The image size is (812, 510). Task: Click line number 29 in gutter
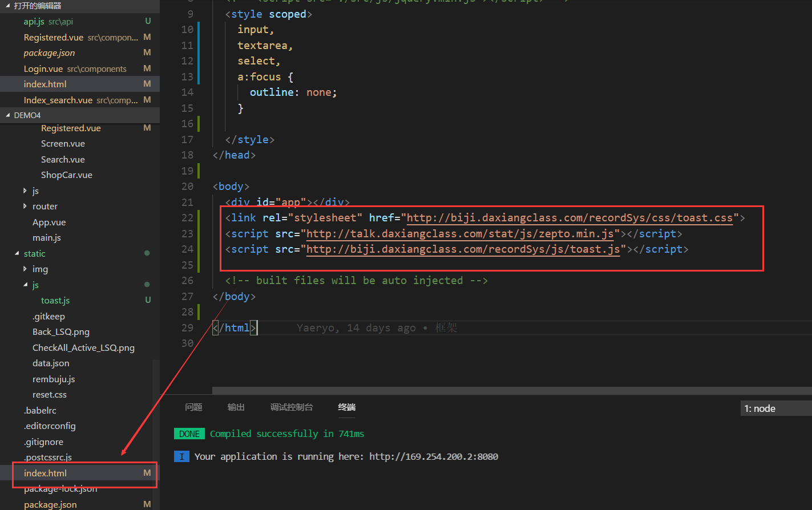(187, 327)
